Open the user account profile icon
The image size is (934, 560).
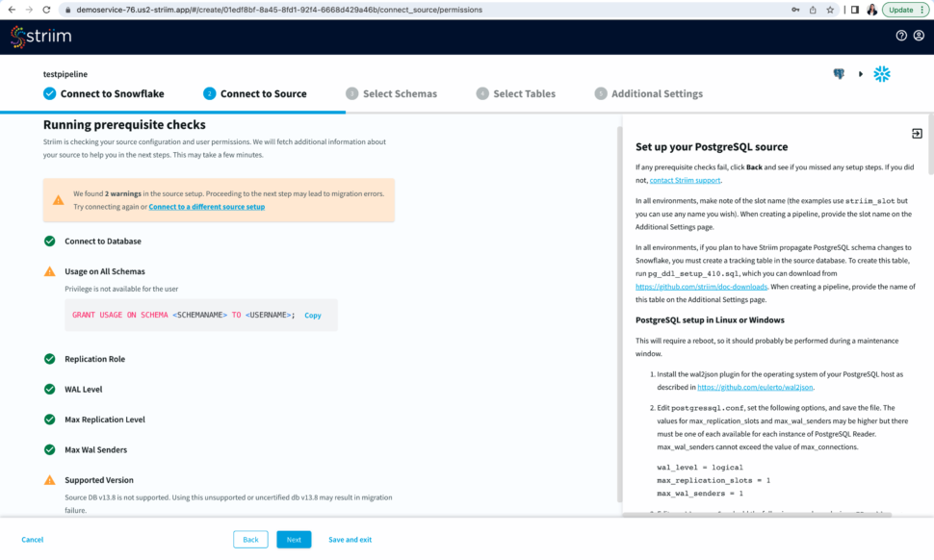(x=919, y=36)
